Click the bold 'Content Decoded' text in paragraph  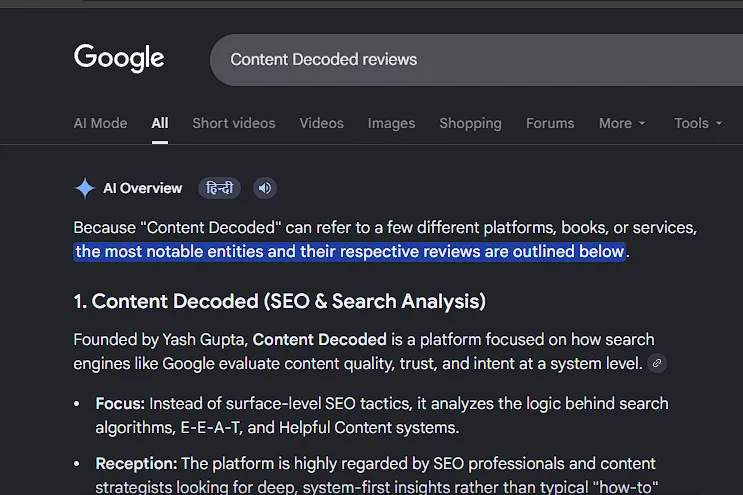(319, 340)
